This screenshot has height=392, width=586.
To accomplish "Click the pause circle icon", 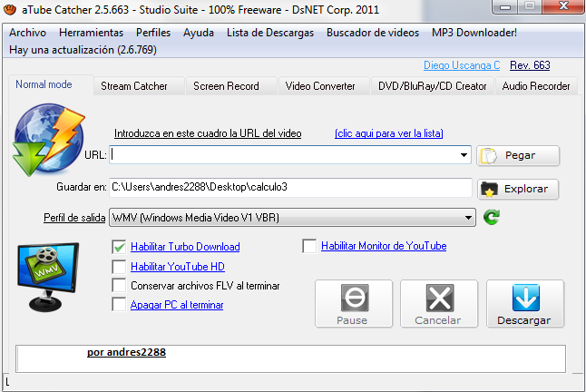I will click(355, 298).
